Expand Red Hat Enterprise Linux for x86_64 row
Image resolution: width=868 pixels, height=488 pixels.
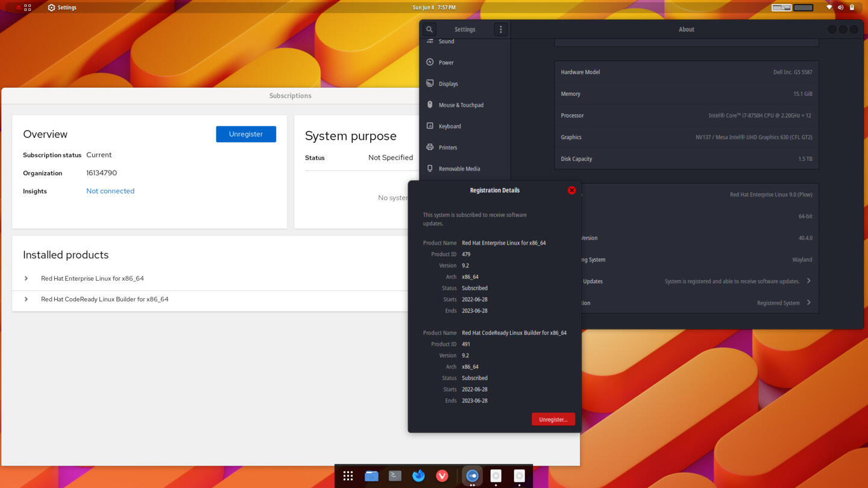[26, 278]
